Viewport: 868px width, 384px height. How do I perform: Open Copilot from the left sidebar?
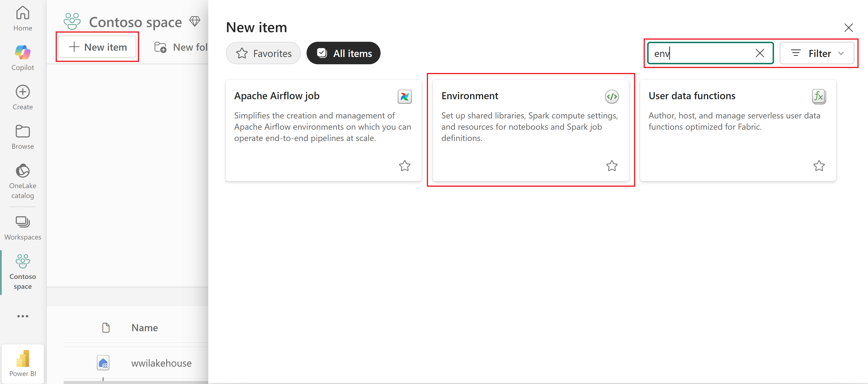click(23, 57)
